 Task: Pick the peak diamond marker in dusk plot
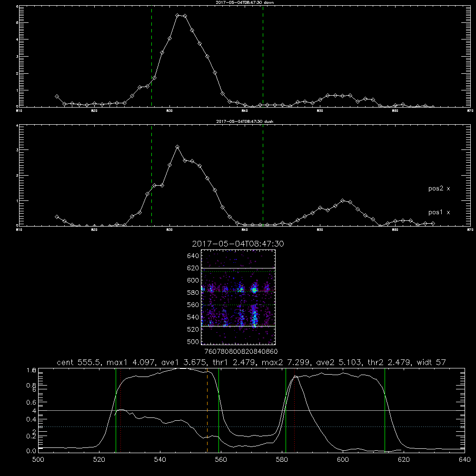pyautogui.click(x=177, y=147)
